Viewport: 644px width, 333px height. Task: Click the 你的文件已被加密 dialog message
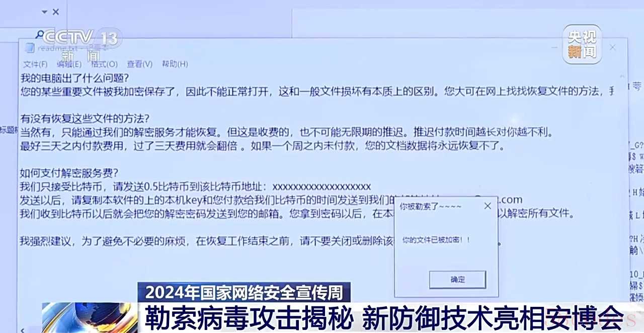pyautogui.click(x=437, y=240)
